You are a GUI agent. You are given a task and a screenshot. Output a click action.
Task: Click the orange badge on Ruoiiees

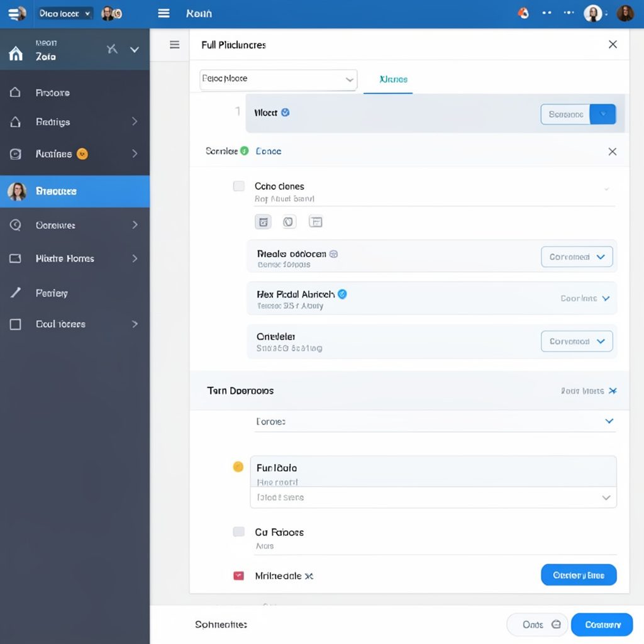pyautogui.click(x=82, y=153)
